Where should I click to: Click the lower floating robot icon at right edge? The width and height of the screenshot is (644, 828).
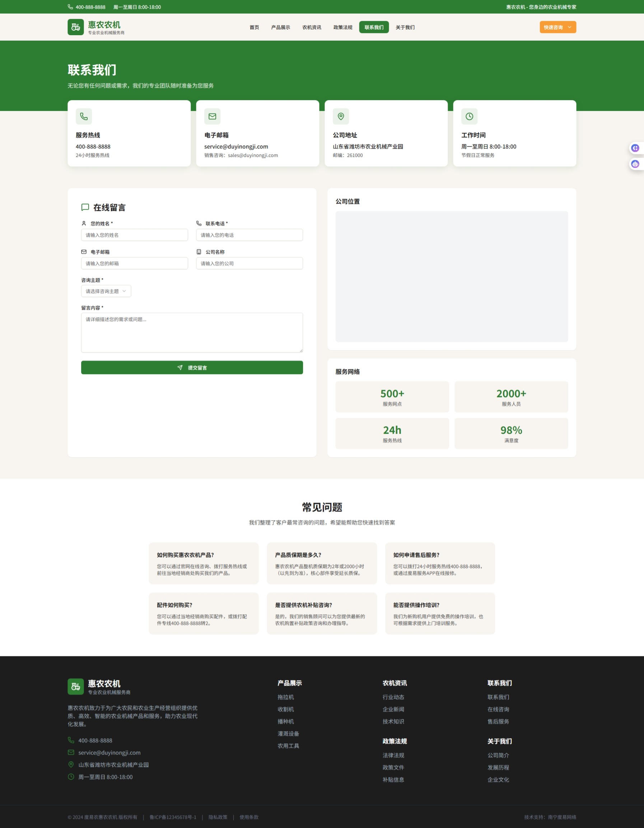pyautogui.click(x=635, y=164)
